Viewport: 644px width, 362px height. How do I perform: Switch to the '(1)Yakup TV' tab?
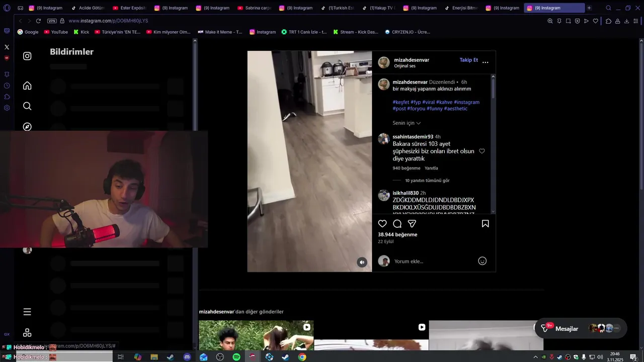378,8
